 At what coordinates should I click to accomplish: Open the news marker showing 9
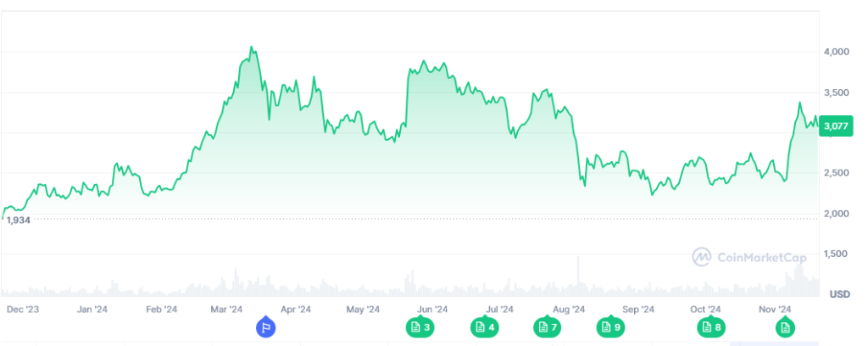(x=610, y=326)
